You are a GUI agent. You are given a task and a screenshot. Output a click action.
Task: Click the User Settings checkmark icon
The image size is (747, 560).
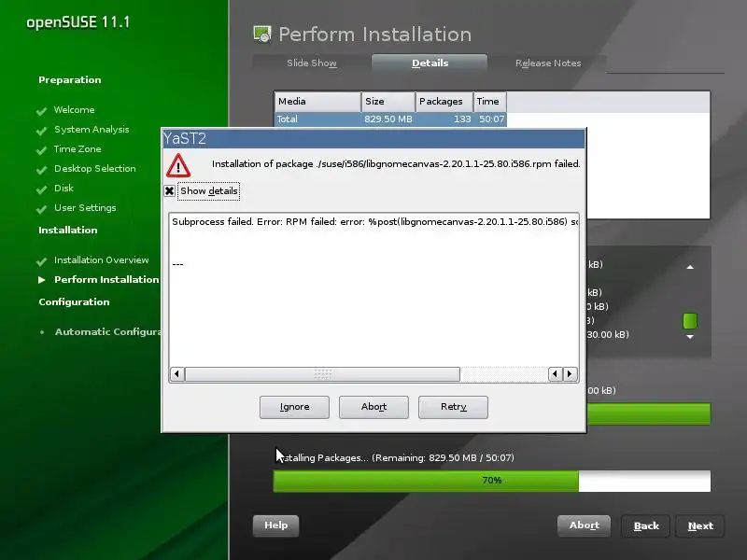click(x=41, y=208)
